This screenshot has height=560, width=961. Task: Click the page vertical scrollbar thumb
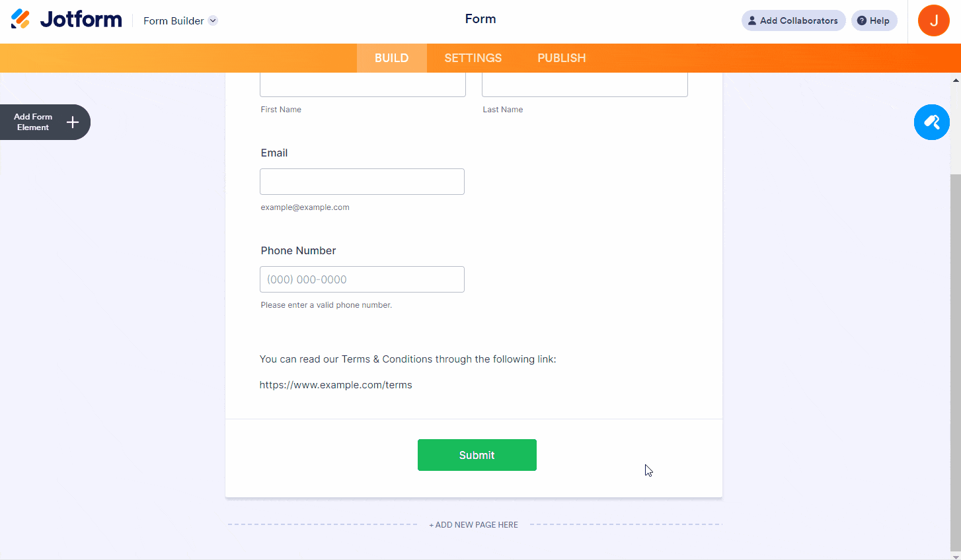pyautogui.click(x=955, y=357)
